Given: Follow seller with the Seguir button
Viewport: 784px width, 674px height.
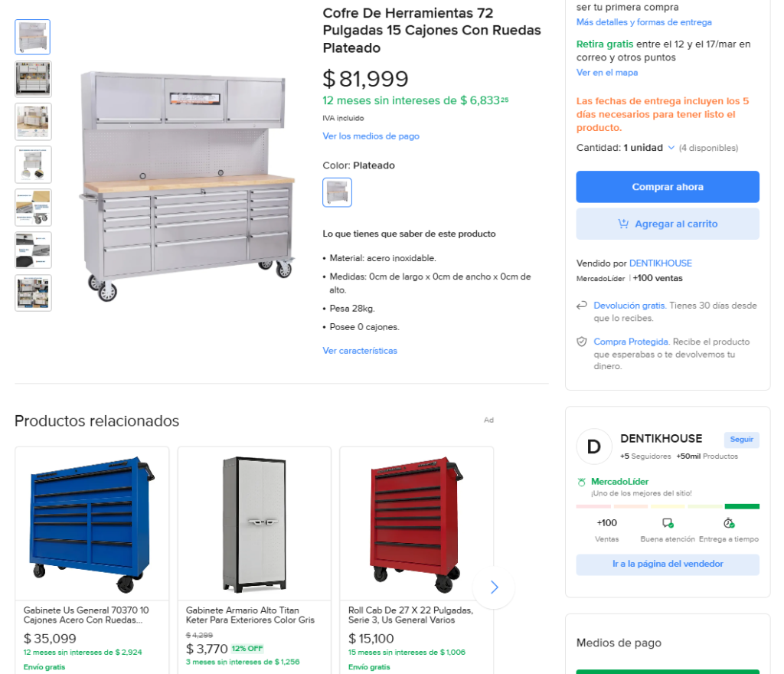Looking at the screenshot, I should (741, 440).
